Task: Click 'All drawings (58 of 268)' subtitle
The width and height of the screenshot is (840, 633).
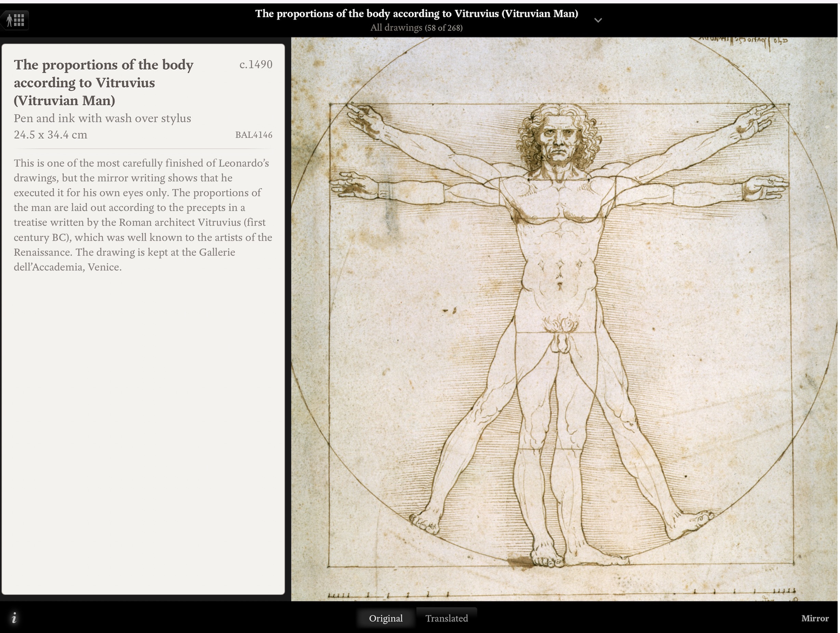Action: (417, 28)
